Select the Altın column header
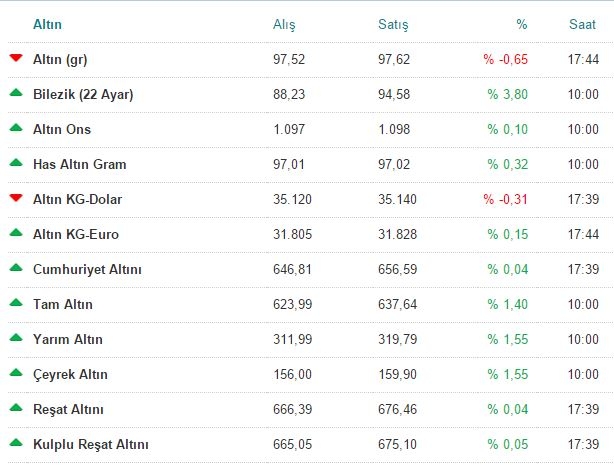Viewport: 614px width, 465px height. click(47, 23)
